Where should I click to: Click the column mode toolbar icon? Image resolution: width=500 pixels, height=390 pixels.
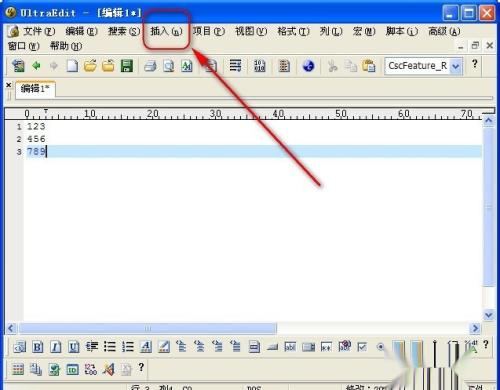coord(284,66)
